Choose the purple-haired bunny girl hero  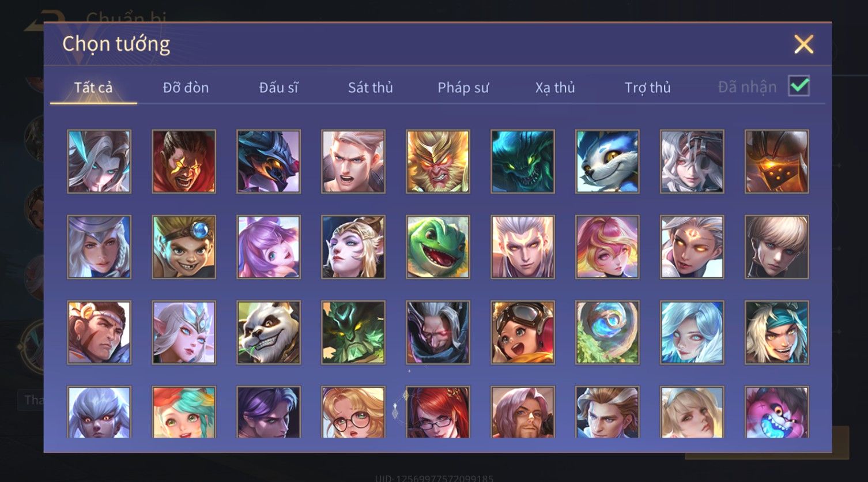pos(269,247)
